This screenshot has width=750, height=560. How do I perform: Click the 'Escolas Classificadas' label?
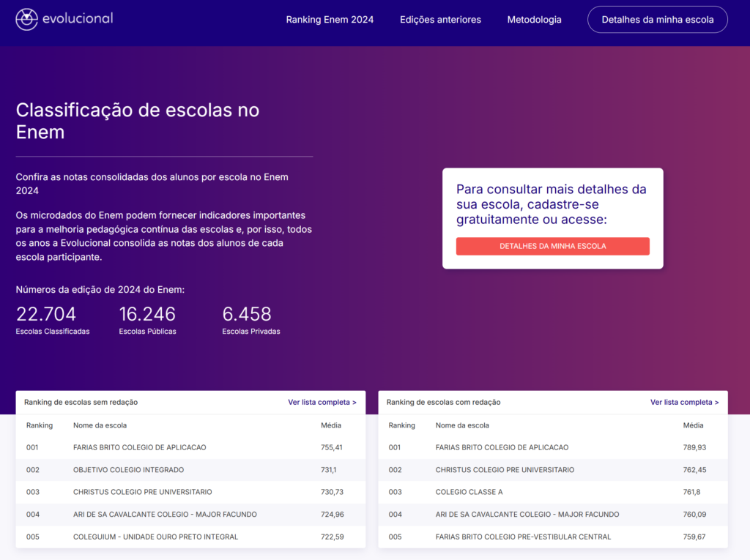(53, 332)
